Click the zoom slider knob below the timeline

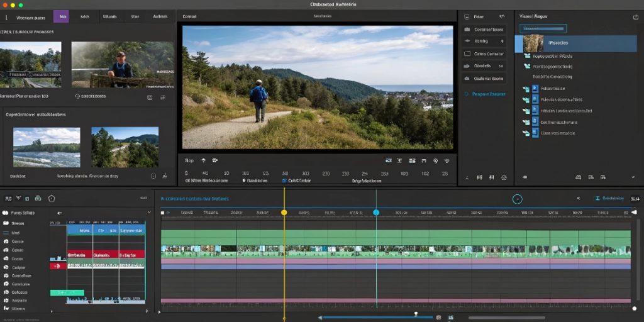tap(416, 314)
